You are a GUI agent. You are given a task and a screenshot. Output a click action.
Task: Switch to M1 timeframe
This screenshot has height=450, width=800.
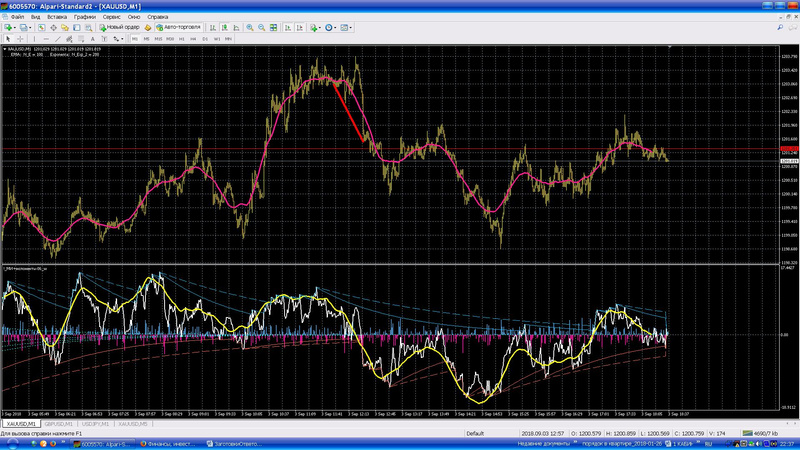point(135,38)
